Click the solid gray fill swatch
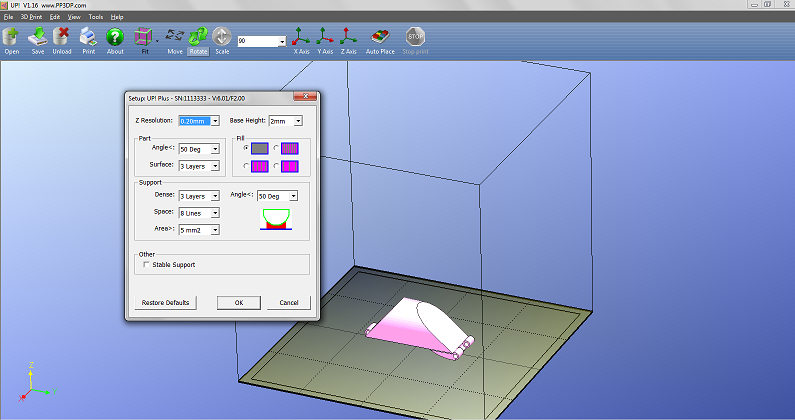 [260, 148]
